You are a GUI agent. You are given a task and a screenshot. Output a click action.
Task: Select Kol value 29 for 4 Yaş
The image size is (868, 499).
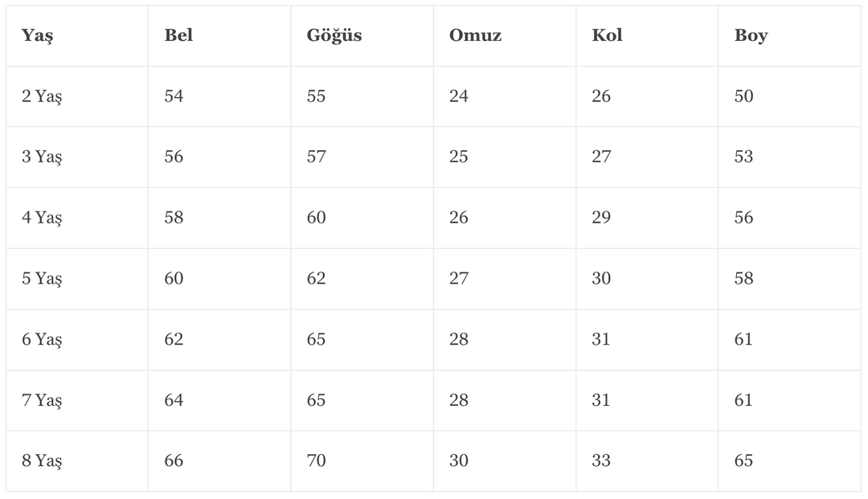pyautogui.click(x=601, y=218)
